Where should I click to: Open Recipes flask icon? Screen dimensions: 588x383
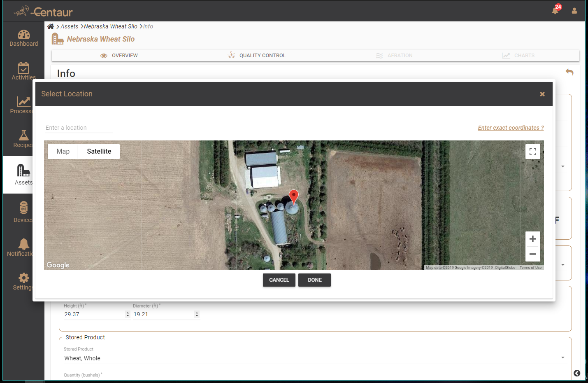(23, 135)
